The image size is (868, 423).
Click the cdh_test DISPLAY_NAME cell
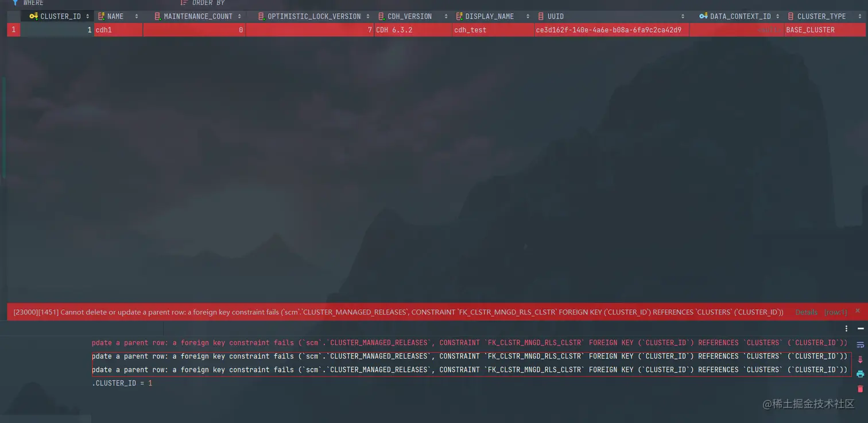click(x=493, y=30)
